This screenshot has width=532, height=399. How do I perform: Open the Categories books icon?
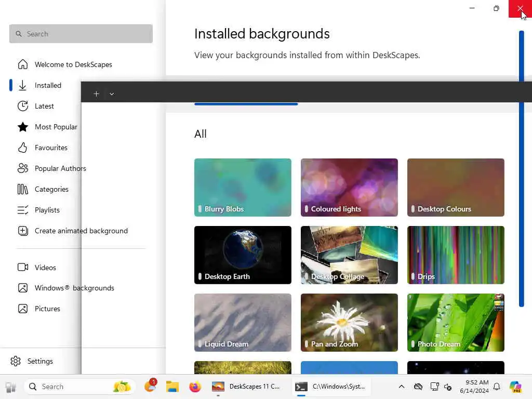(x=23, y=189)
